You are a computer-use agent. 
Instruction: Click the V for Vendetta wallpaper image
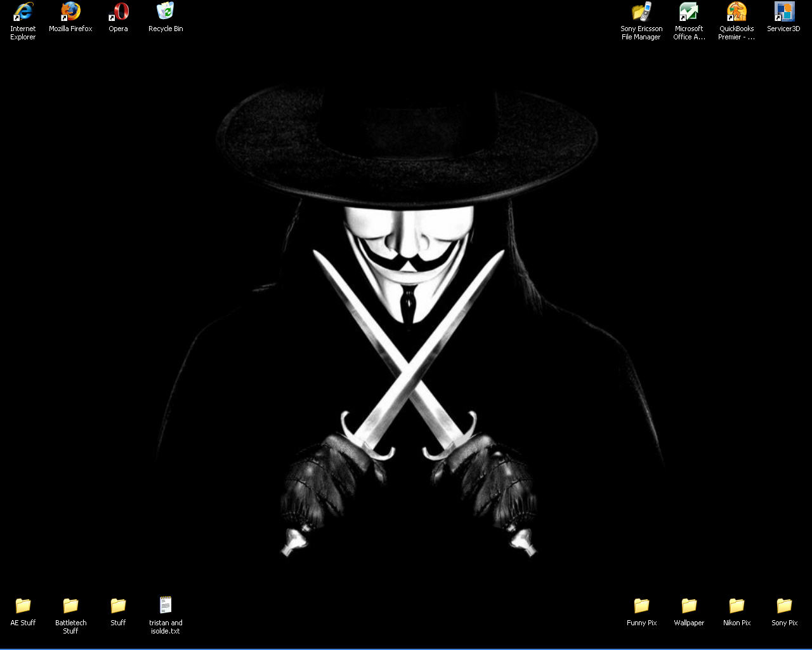click(x=406, y=317)
